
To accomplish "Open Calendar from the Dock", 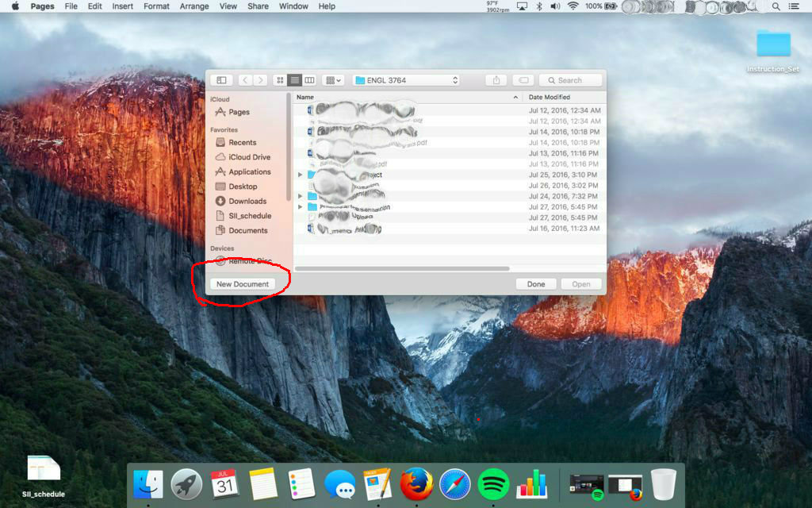I will pyautogui.click(x=224, y=484).
